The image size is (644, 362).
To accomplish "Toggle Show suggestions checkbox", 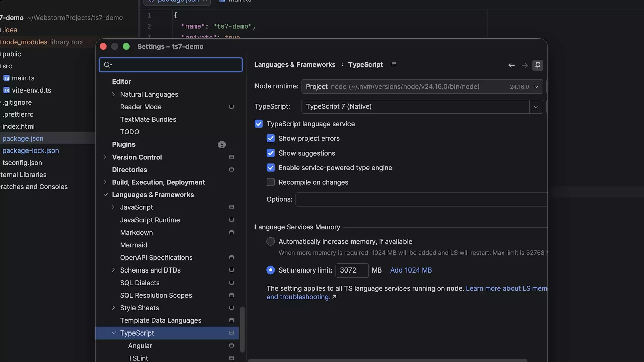I will [x=271, y=153].
